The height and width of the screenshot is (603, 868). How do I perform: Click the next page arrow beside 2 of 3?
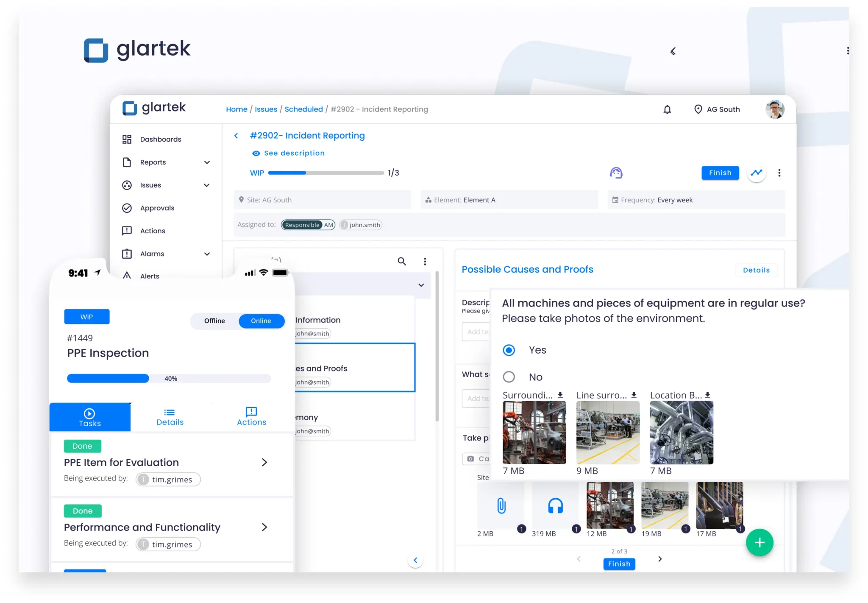(660, 559)
